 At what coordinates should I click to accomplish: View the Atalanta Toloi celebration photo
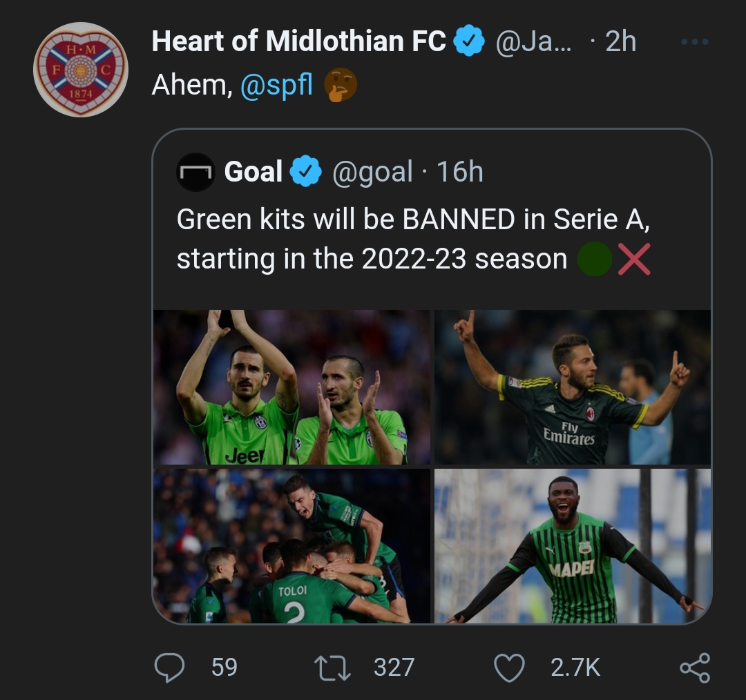[291, 546]
